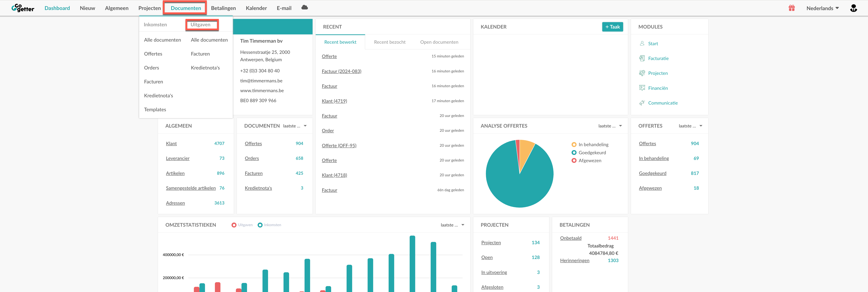The image size is (868, 292).
Task: Open Goedgekeurd link in Offertes panel
Action: point(652,173)
